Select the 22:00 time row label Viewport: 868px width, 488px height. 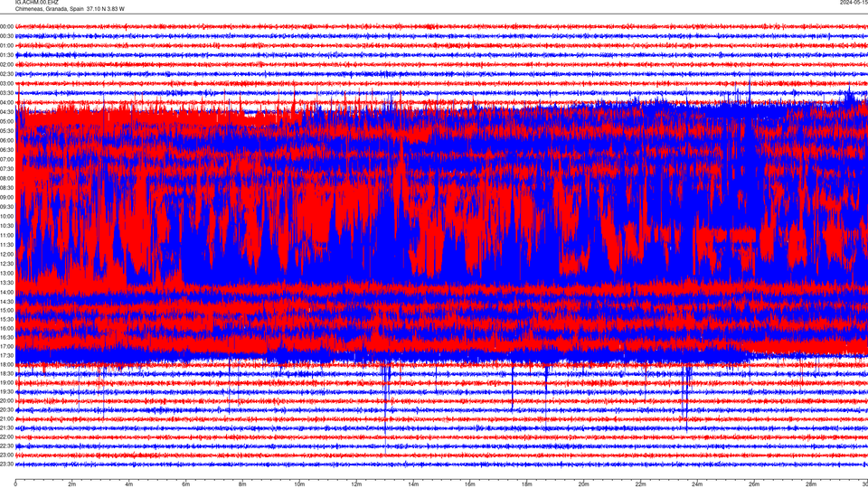(6, 437)
